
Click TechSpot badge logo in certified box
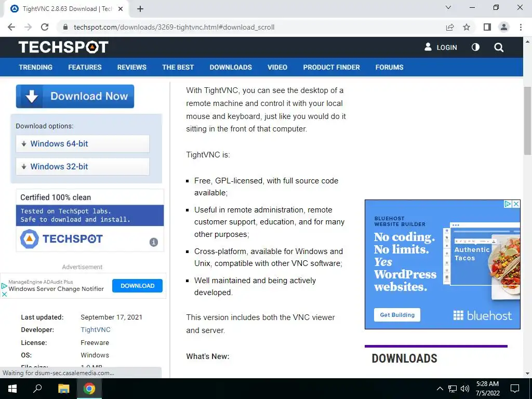tap(61, 239)
